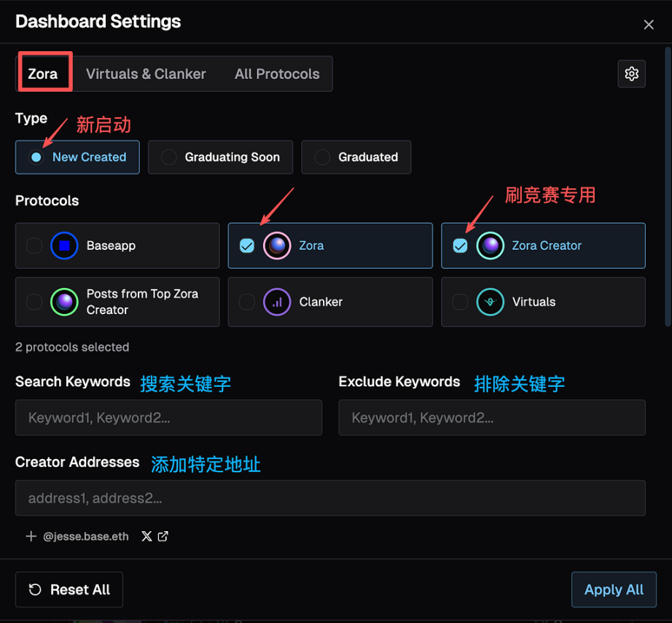Check Posts from Top Zora Creator
Image resolution: width=672 pixels, height=623 pixels.
pyautogui.click(x=34, y=302)
